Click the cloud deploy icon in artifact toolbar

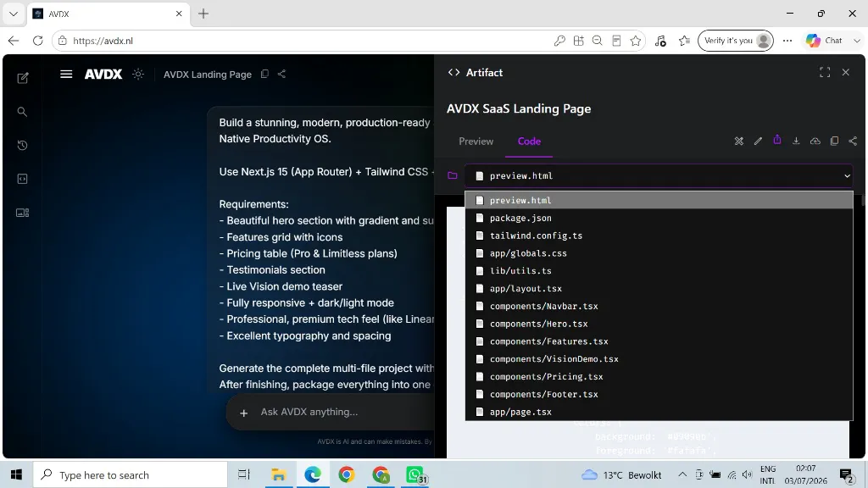pyautogui.click(x=815, y=141)
